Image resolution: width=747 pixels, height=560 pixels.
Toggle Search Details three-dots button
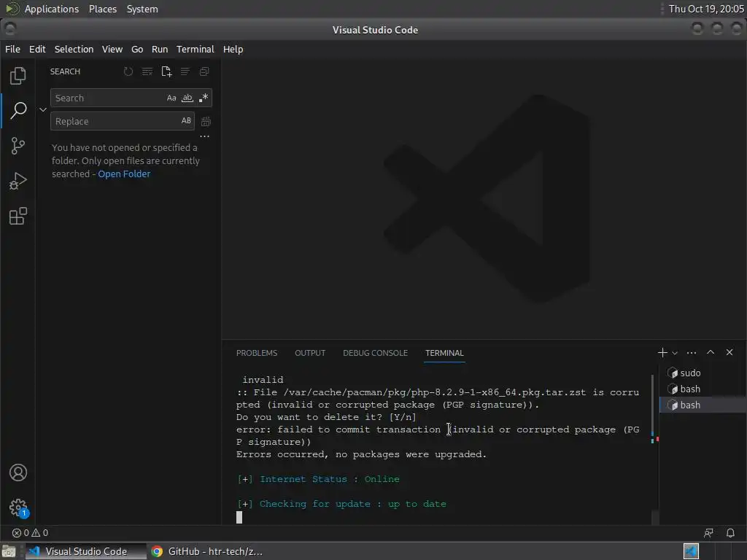coord(204,136)
